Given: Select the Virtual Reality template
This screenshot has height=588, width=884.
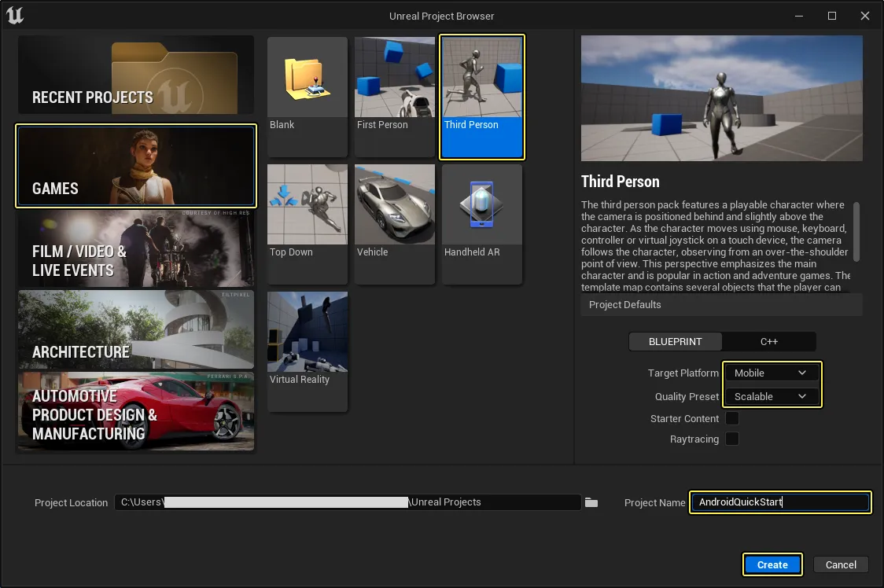Looking at the screenshot, I should click(x=308, y=351).
